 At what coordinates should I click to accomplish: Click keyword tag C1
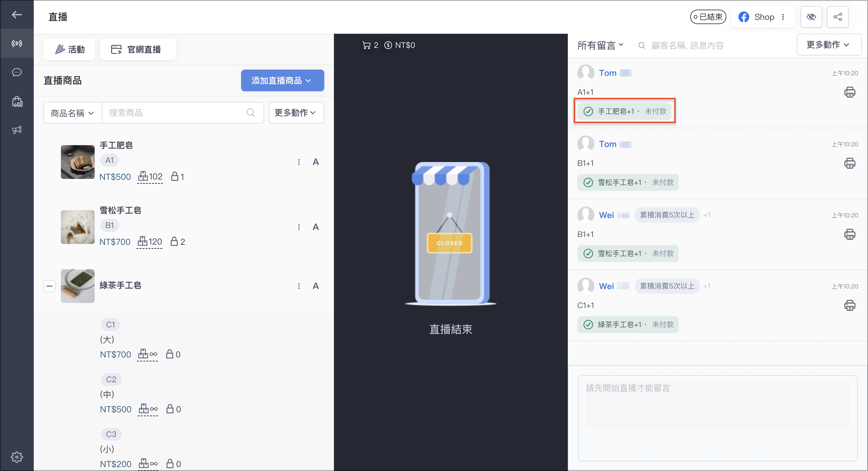tap(111, 325)
